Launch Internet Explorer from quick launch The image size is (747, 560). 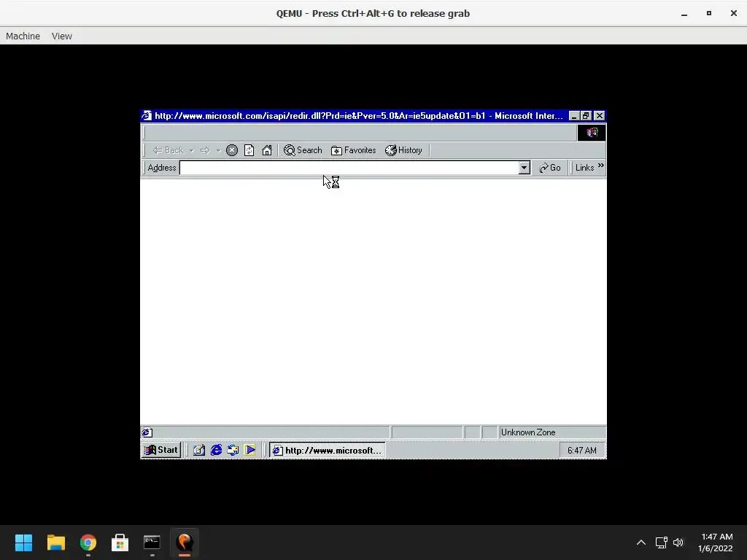point(216,450)
